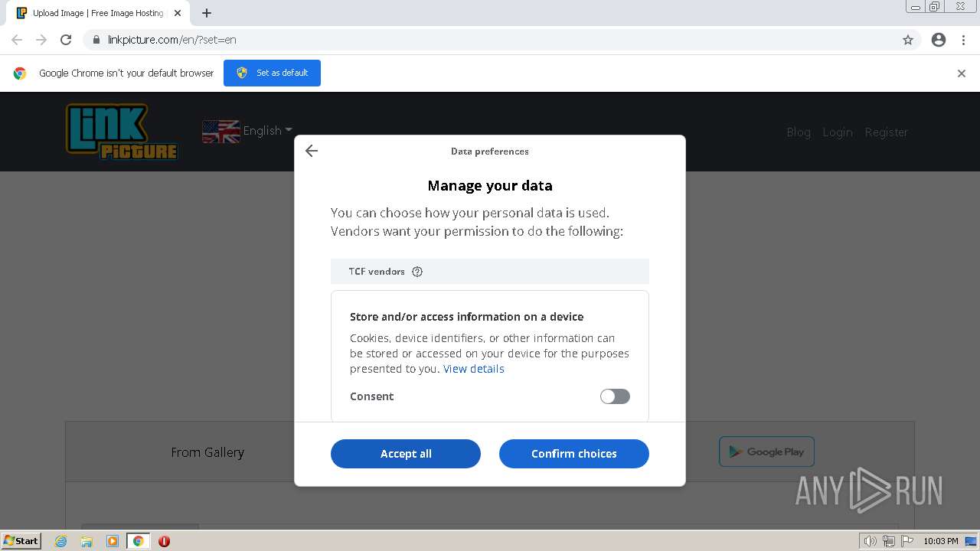Click 'Store and/or access information on a device'
Image resolution: width=980 pixels, height=551 pixels.
[x=466, y=317]
